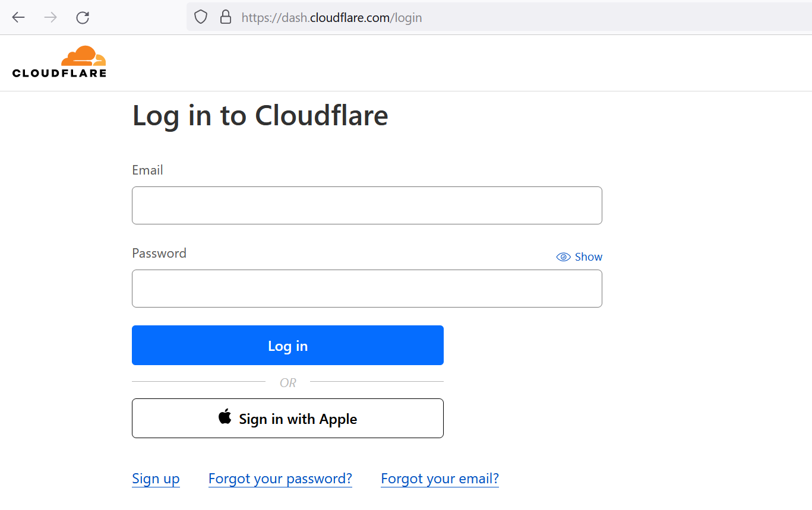The image size is (812, 510).
Task: Click the Cloudflare logo
Action: 59,62
